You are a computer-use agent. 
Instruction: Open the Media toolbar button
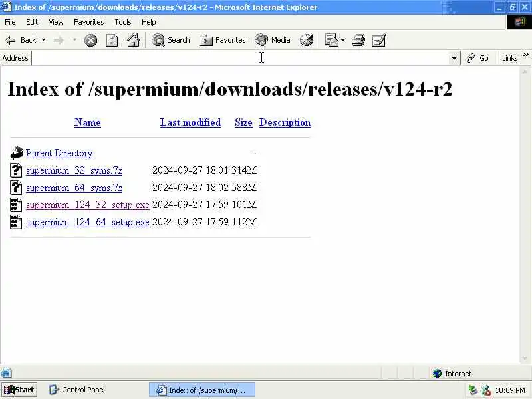[x=273, y=40]
